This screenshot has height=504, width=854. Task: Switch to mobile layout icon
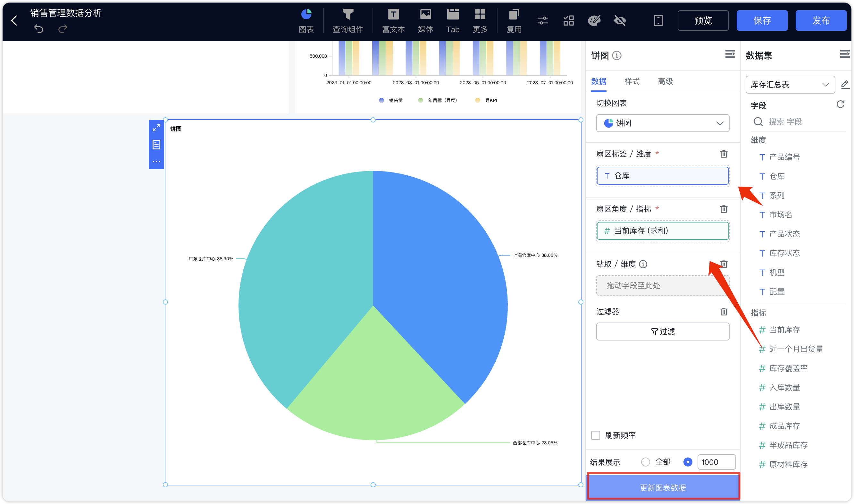[x=658, y=21]
